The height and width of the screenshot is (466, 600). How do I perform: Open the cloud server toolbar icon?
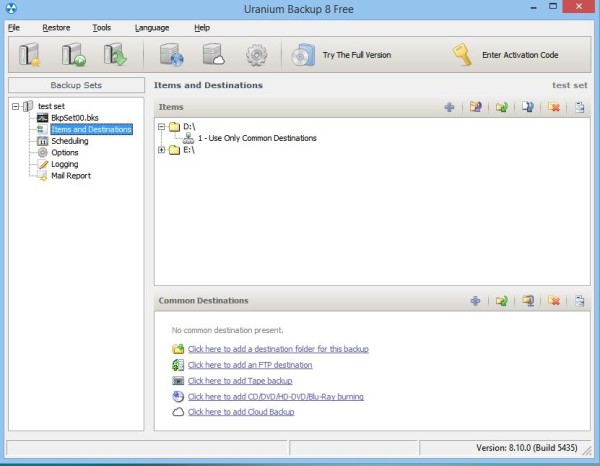click(x=214, y=55)
